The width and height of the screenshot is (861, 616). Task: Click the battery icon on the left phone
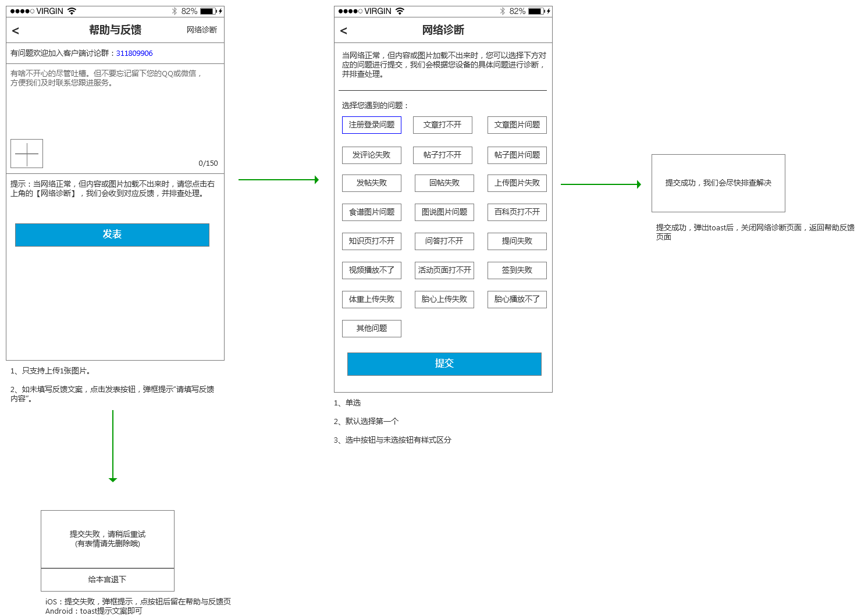208,11
